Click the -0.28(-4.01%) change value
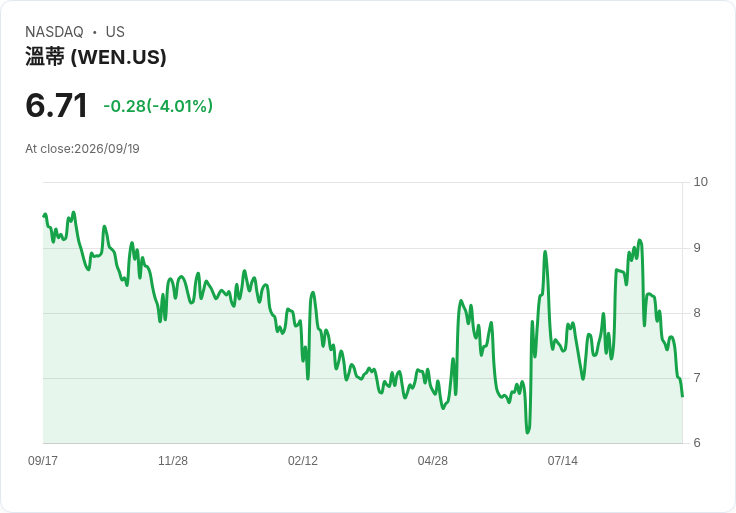 tap(158, 106)
